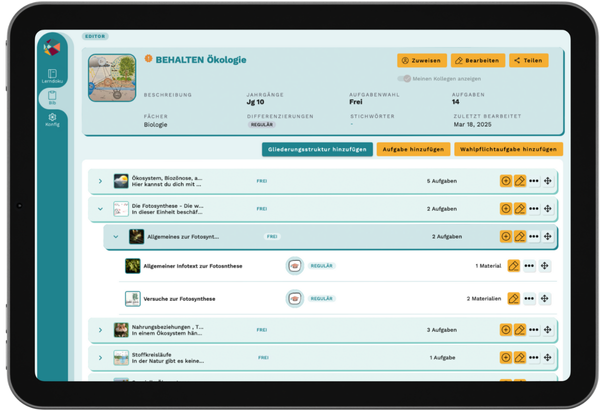Click material type icon for Allgemeiner Infotext
The image size is (600, 410).
pos(294,266)
